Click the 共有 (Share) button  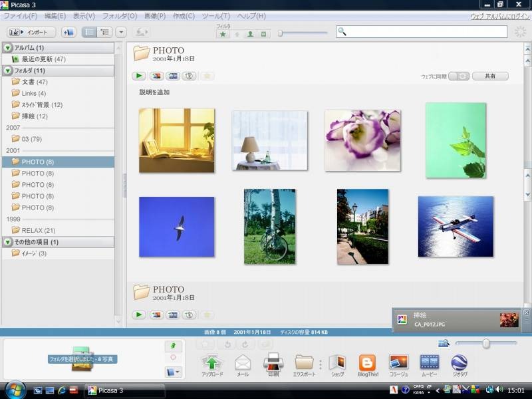[490, 76]
